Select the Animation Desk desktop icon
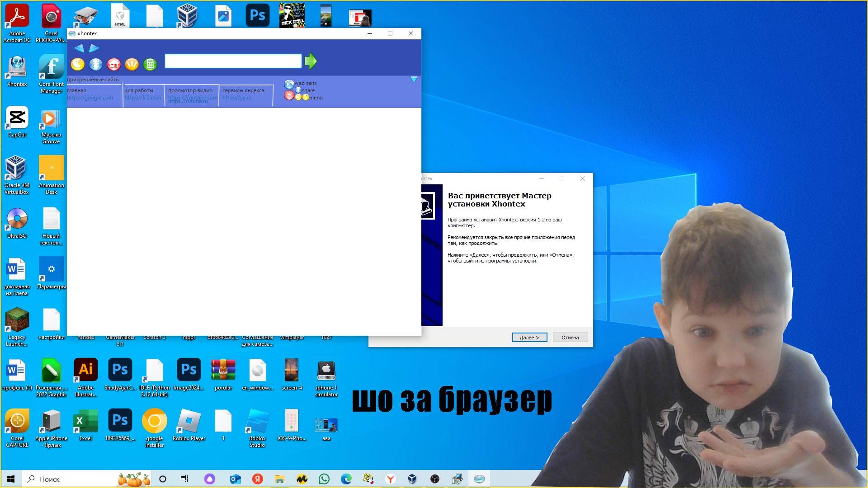The image size is (868, 488). tap(51, 175)
